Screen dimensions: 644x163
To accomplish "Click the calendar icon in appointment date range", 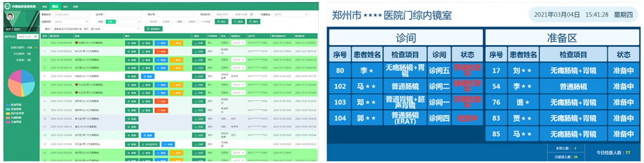I will coord(251,14).
